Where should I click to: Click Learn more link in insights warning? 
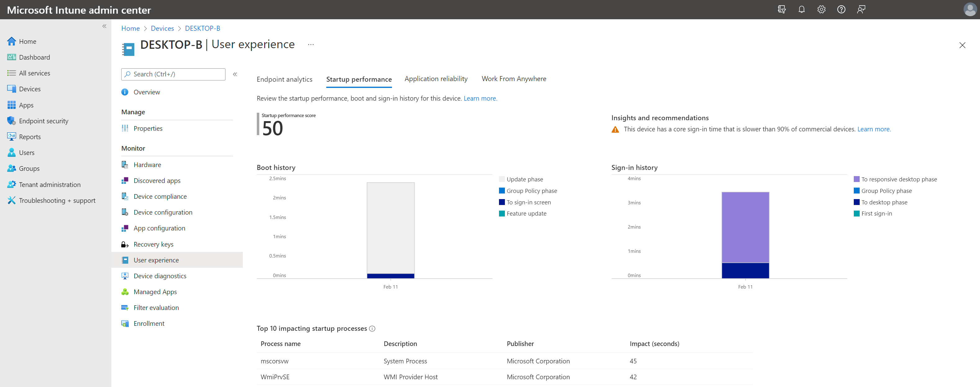874,129
